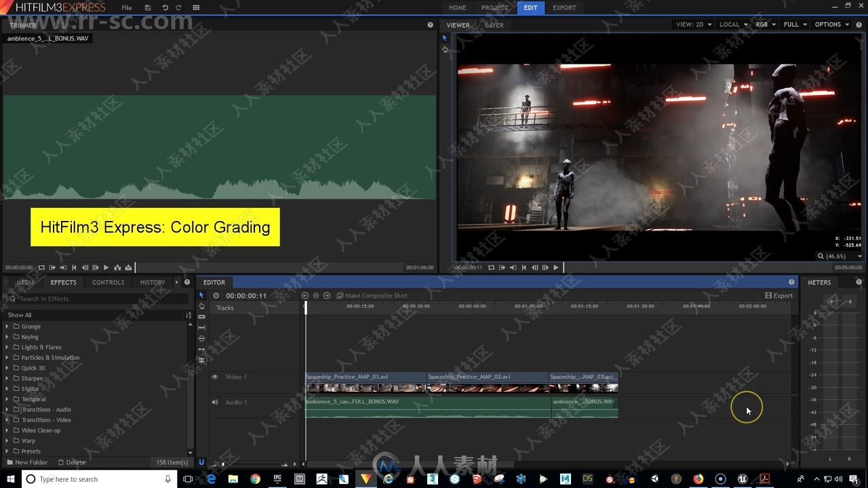Play the clip in the Trimmer
The height and width of the screenshot is (488, 868).
(106, 268)
